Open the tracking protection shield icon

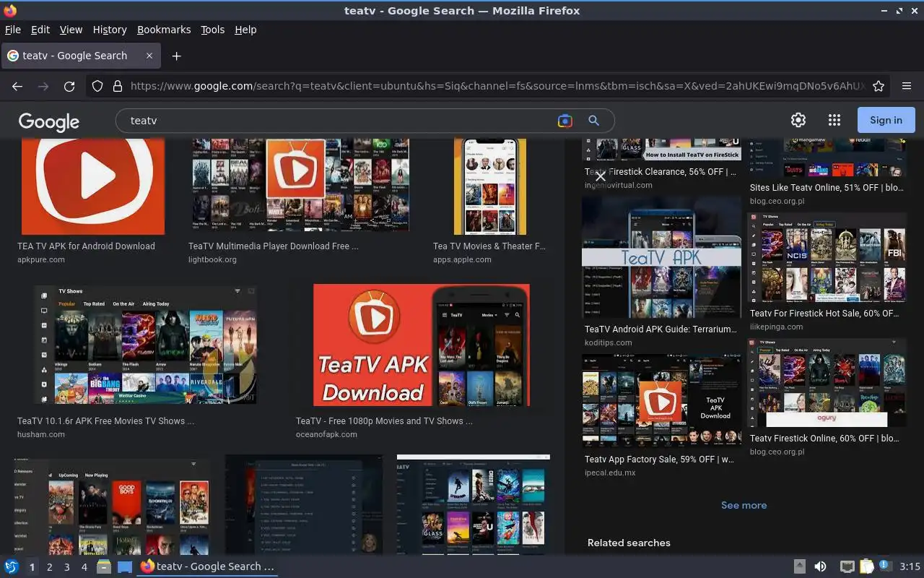click(x=97, y=86)
